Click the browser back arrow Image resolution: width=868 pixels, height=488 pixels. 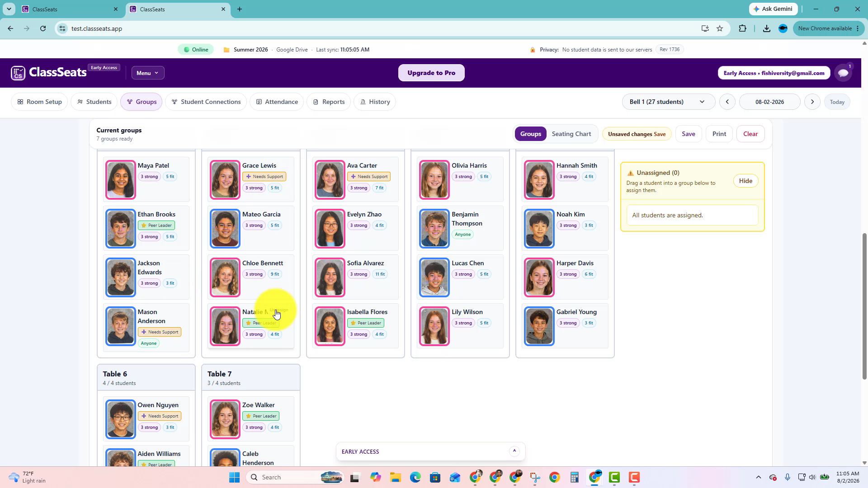10,28
